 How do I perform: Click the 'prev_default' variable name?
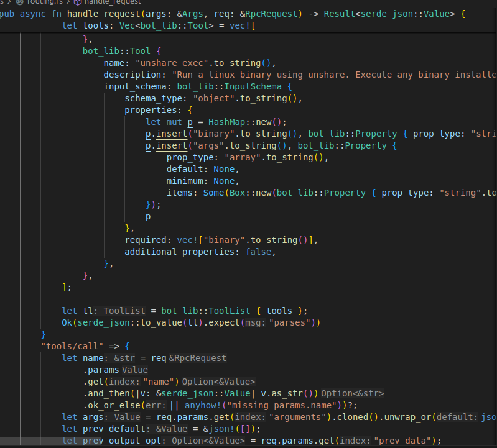[114, 429]
